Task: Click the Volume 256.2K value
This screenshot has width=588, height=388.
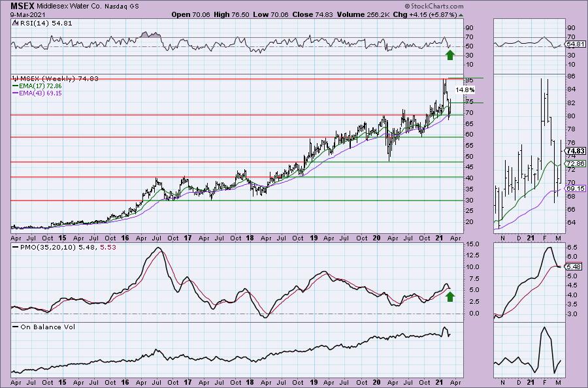Action: click(363, 14)
